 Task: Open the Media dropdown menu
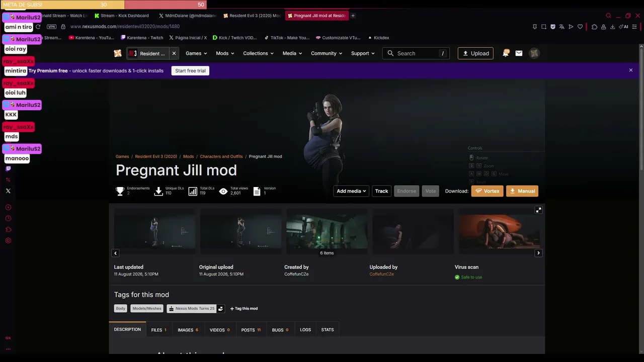292,53
